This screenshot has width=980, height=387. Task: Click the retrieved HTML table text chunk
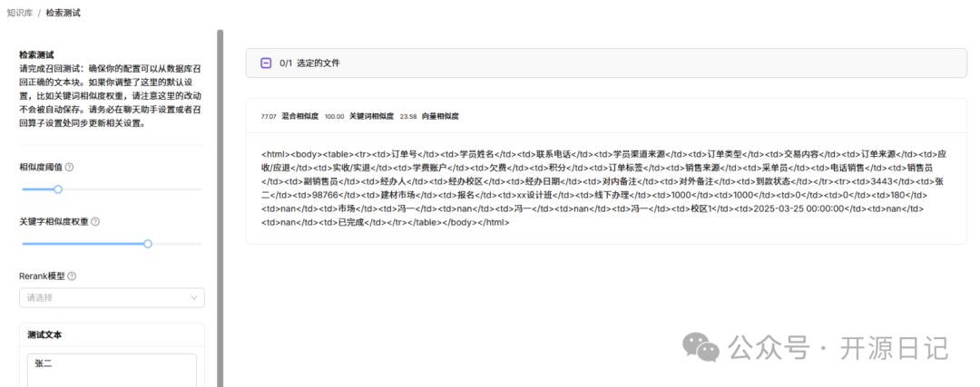coord(605,188)
